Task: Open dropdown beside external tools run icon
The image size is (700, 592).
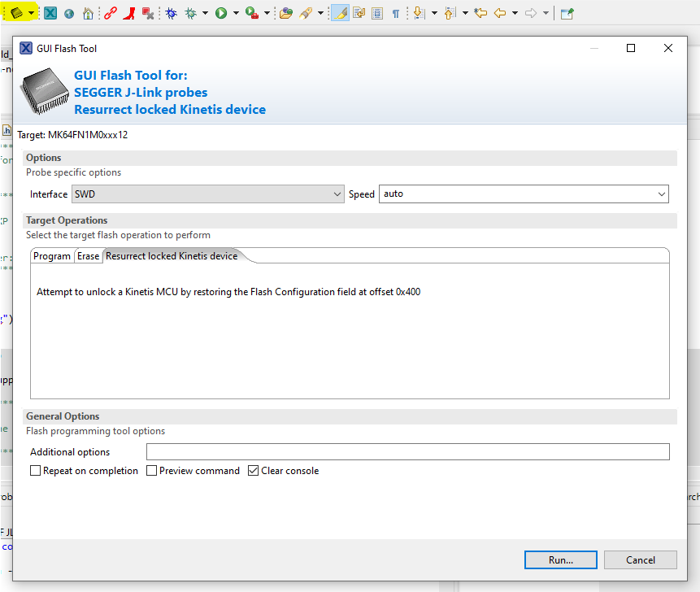Action: [267, 13]
